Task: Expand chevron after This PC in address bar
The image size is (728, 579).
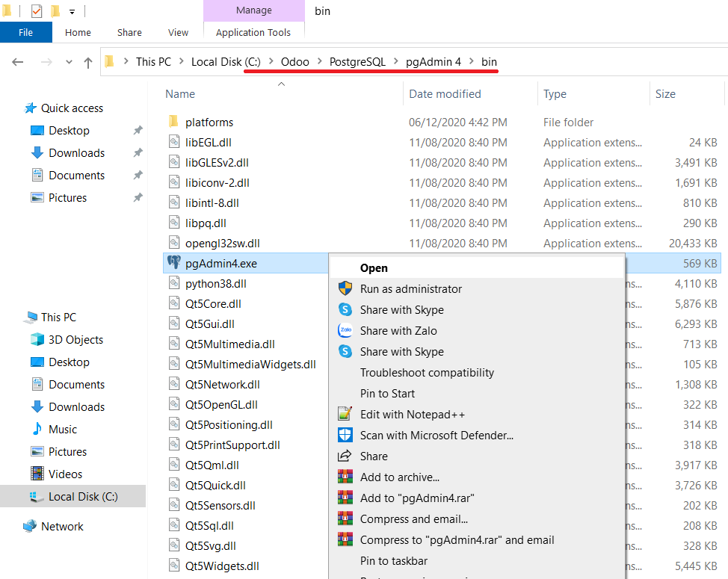Action: coord(181,61)
